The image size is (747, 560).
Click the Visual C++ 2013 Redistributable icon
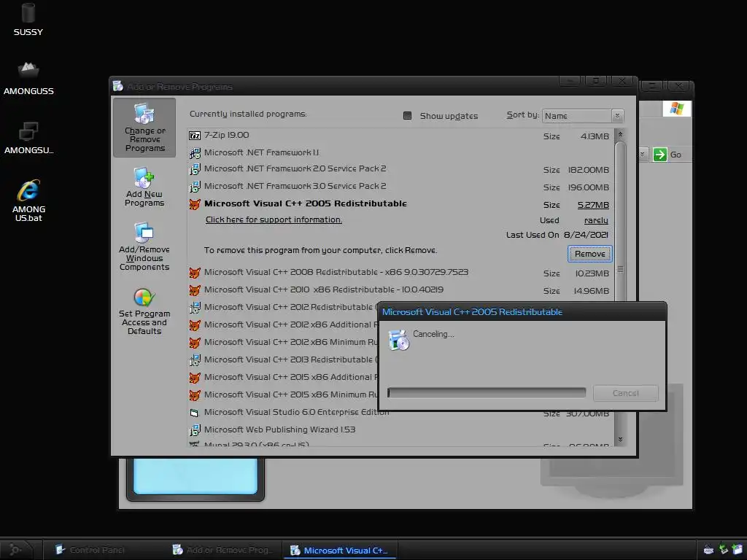194,360
